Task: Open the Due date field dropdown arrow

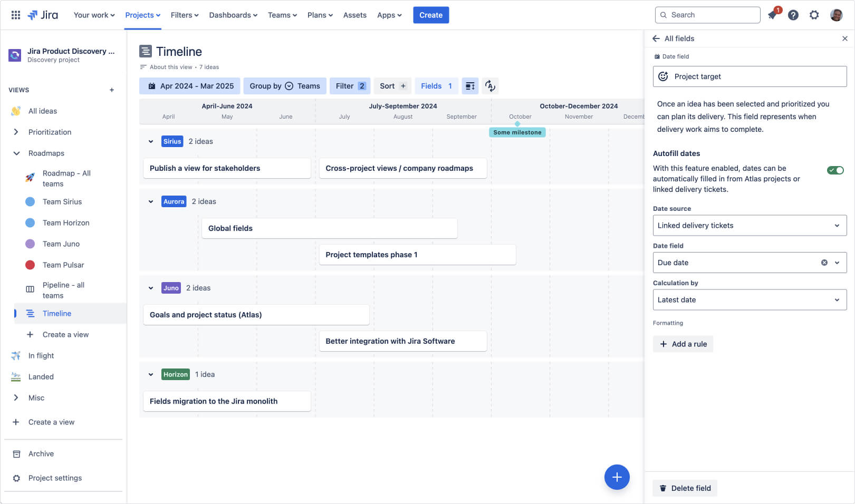Action: [x=837, y=263]
